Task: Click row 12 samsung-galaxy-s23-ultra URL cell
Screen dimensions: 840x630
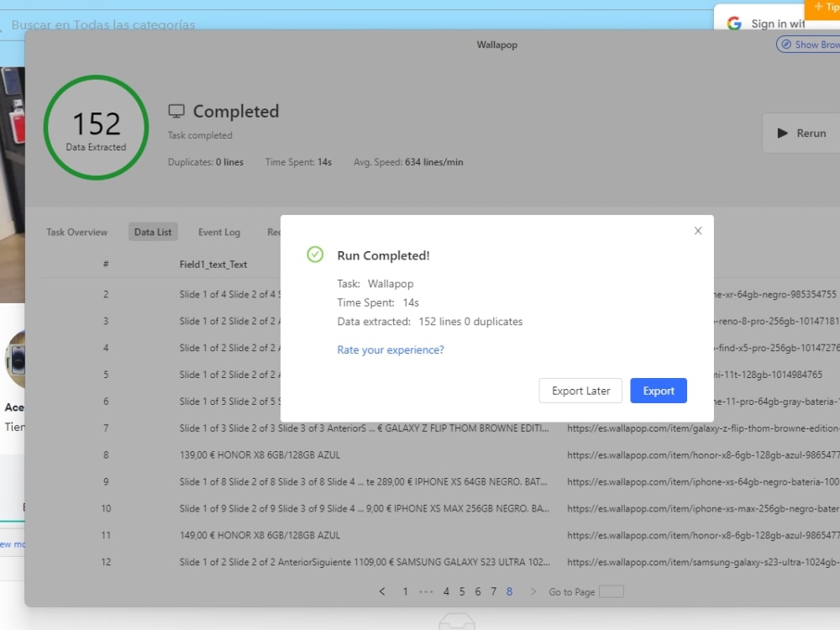Action: [x=703, y=562]
